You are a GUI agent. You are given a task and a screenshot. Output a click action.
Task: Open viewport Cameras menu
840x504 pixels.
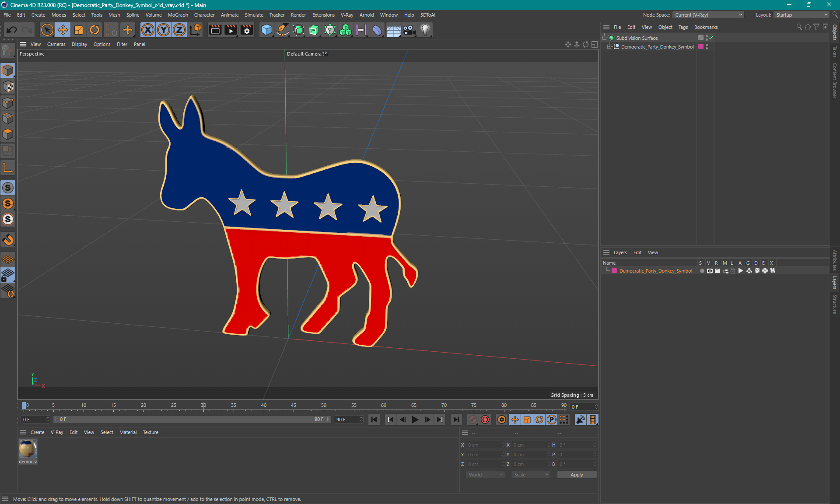[56, 44]
